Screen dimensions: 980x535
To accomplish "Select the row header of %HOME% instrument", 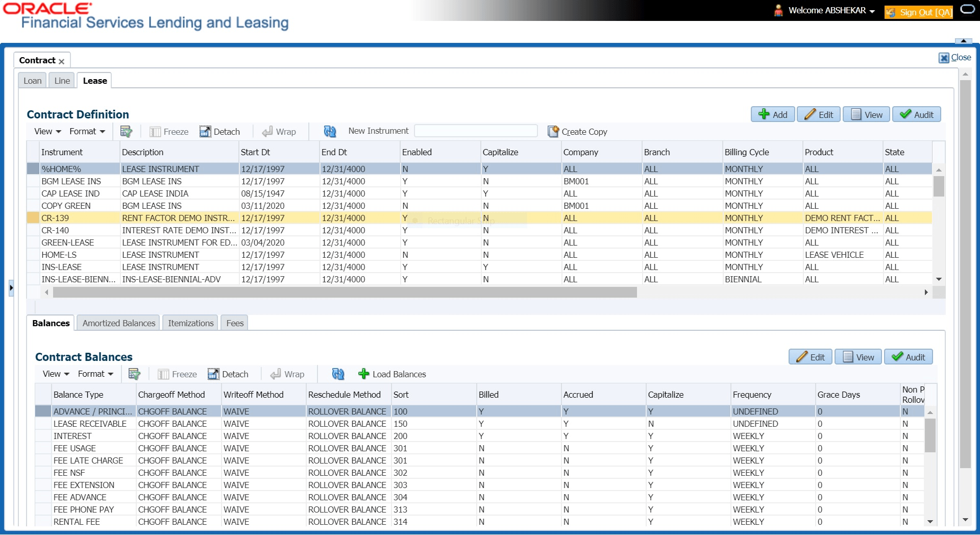I will (33, 169).
